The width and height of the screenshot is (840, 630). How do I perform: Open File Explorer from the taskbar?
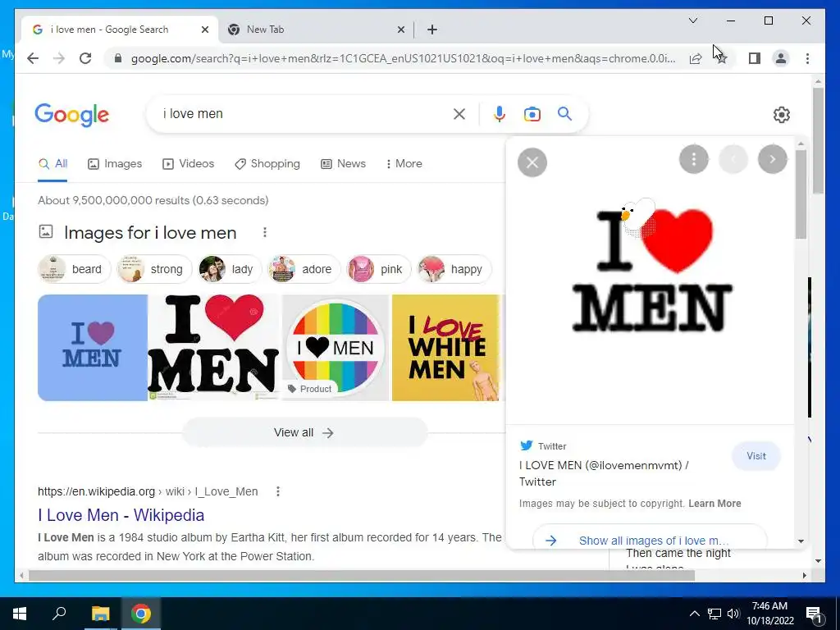click(x=100, y=614)
